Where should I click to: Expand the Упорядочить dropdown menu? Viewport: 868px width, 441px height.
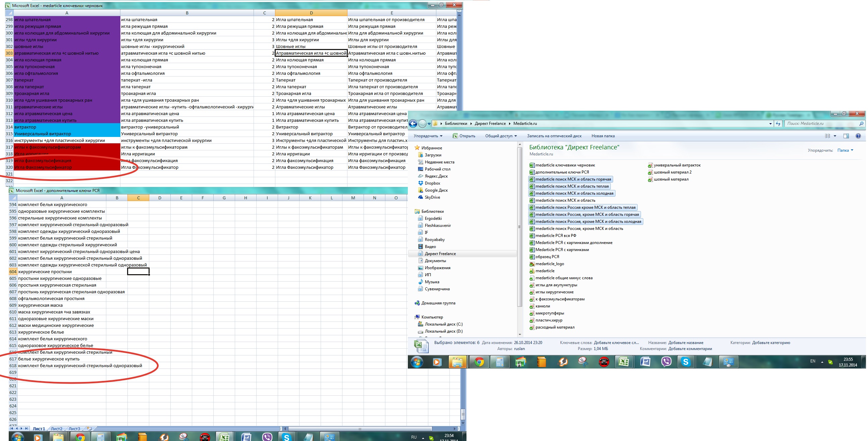428,136
